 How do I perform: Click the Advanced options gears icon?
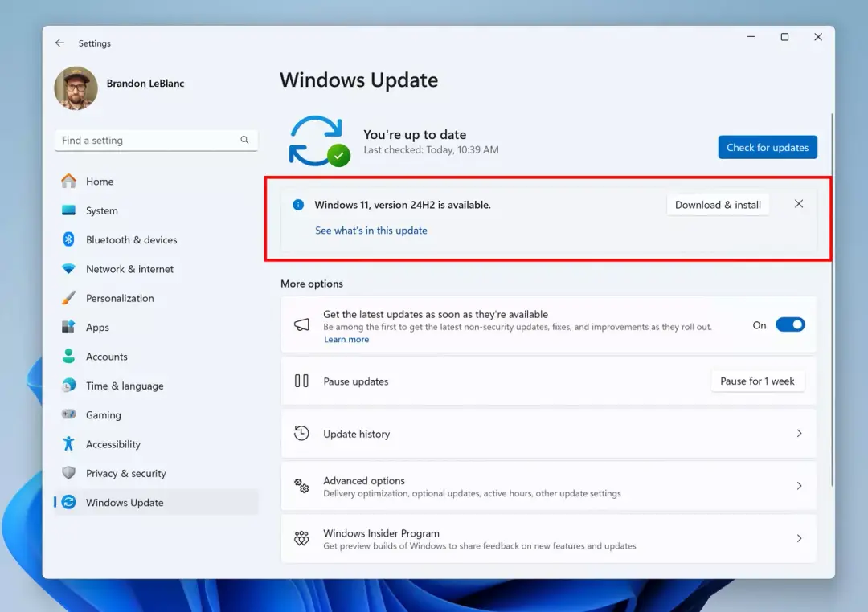pyautogui.click(x=301, y=486)
